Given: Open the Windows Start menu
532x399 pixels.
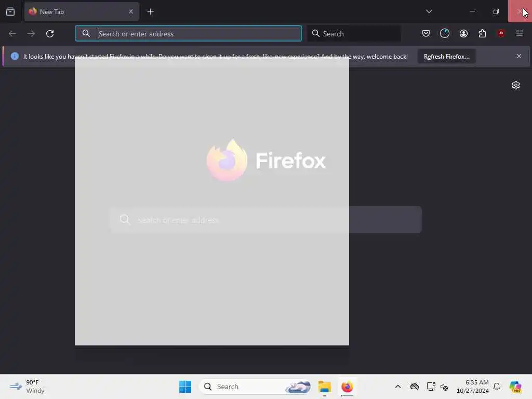Looking at the screenshot, I should click(x=185, y=387).
